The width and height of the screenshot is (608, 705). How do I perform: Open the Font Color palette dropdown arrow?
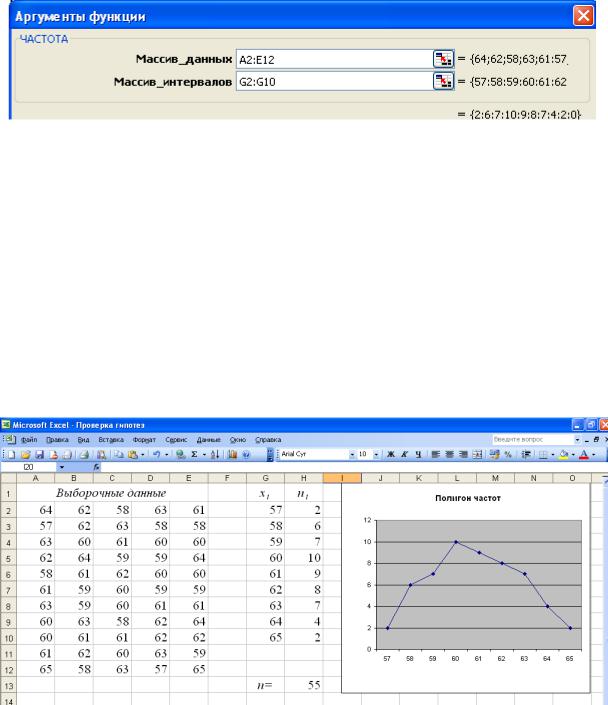[x=594, y=454]
